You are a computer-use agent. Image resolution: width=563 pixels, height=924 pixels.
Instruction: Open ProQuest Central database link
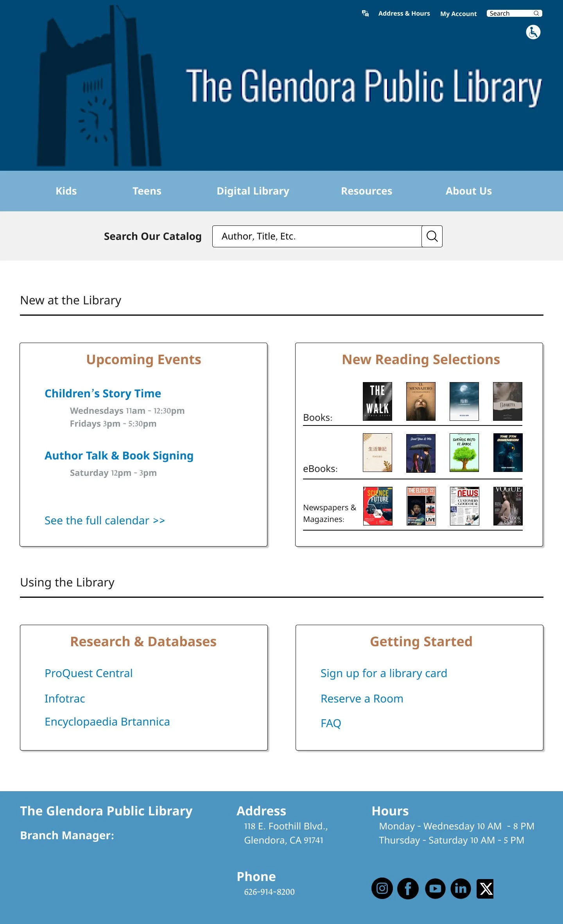[88, 673]
